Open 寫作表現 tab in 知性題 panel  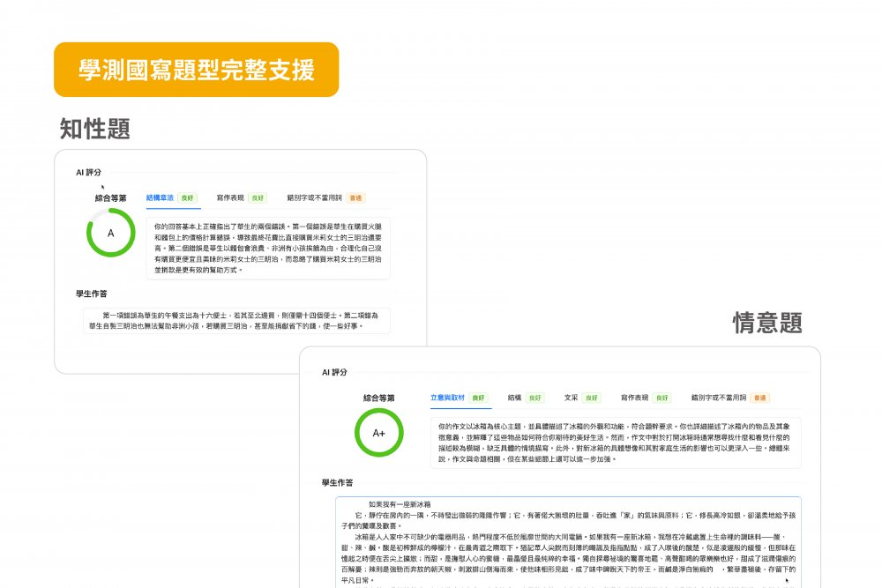tap(229, 198)
